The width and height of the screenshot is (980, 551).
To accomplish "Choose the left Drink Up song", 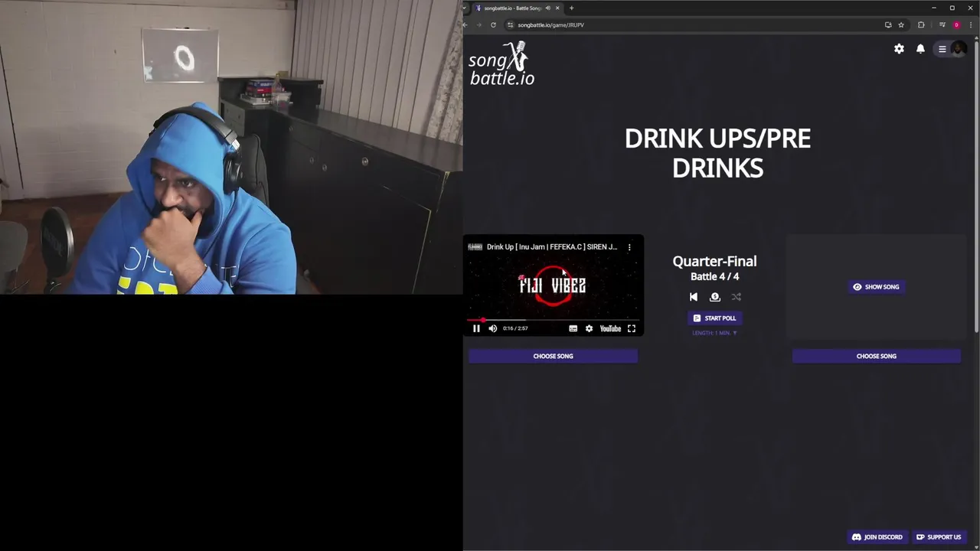I will 553,356.
